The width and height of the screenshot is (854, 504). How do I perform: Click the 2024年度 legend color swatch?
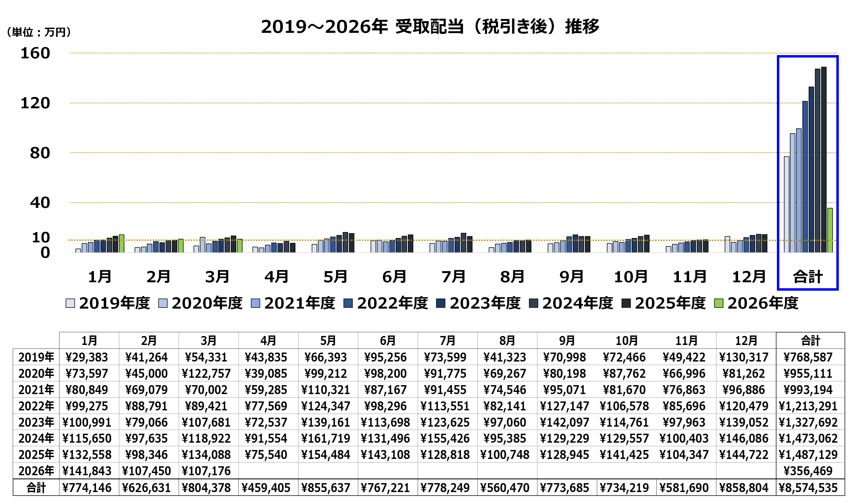tap(534, 304)
